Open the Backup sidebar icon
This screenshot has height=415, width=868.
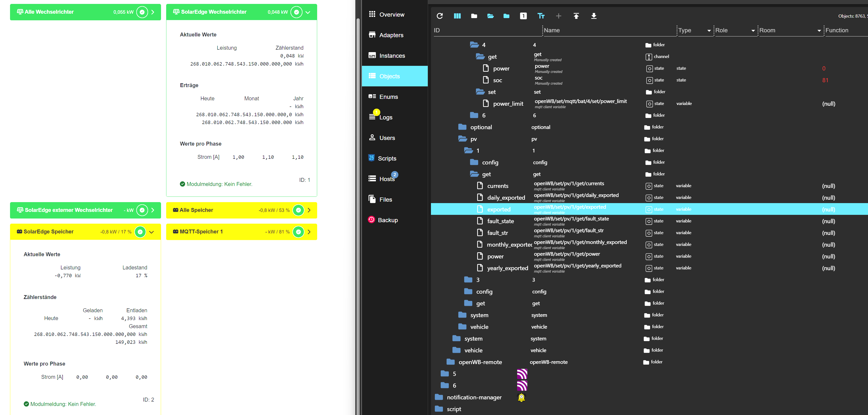tap(371, 220)
